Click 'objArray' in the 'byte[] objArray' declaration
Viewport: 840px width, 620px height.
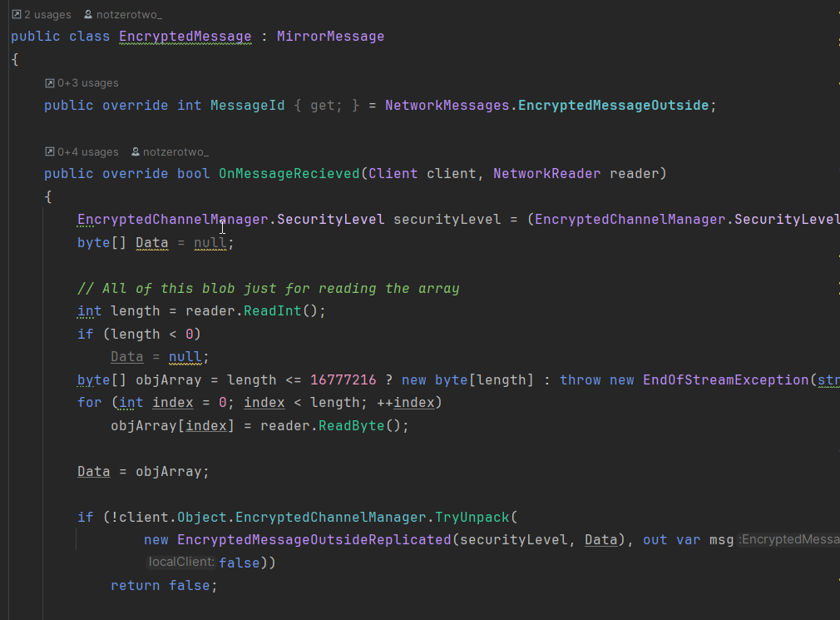click(x=168, y=380)
